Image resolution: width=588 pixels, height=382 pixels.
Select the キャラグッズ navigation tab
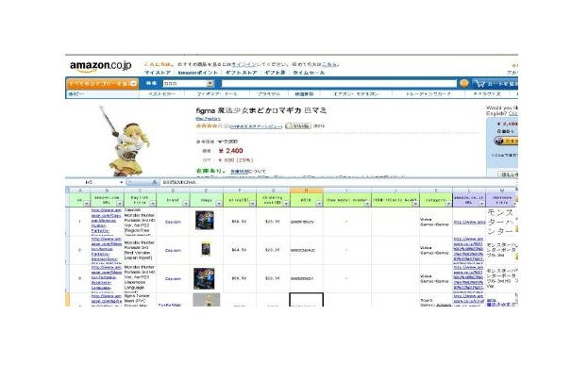(487, 94)
